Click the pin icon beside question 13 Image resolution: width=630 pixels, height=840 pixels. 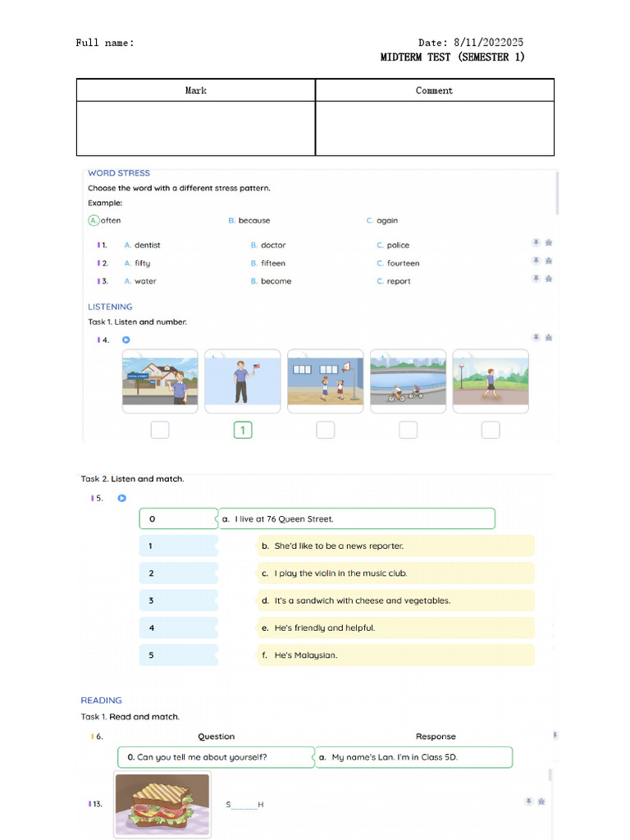pyautogui.click(x=528, y=801)
